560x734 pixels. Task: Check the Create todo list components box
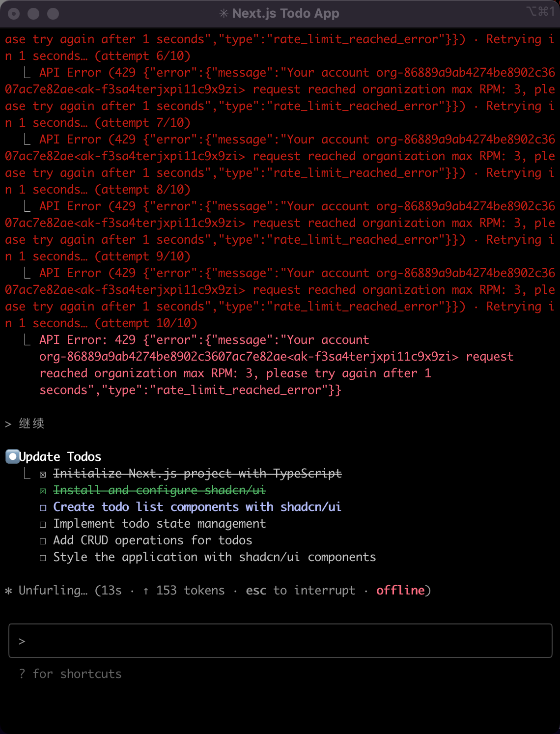(43, 508)
